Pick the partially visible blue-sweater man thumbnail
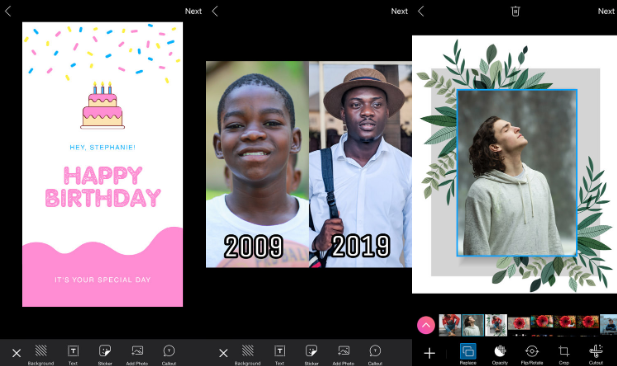Image resolution: width=617 pixels, height=366 pixels. (608, 324)
